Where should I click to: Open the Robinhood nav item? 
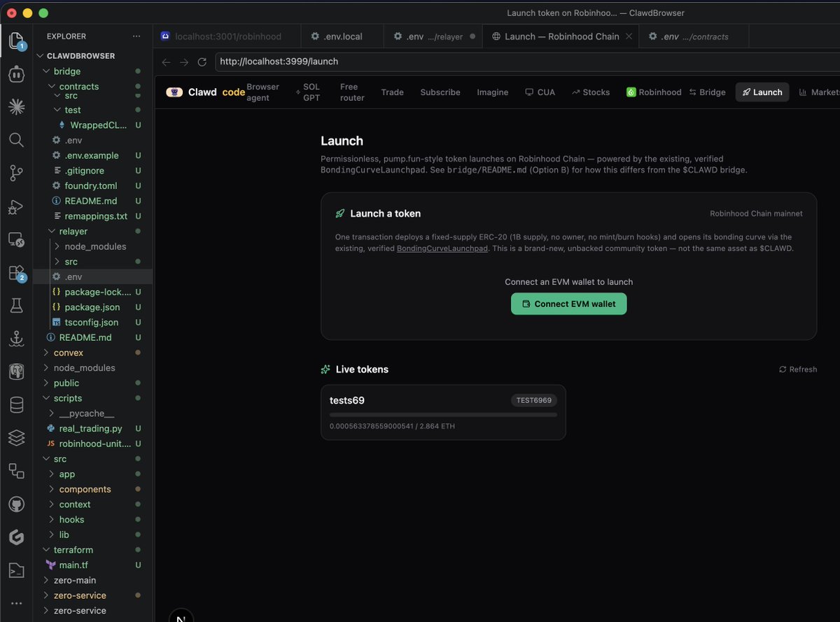[654, 92]
